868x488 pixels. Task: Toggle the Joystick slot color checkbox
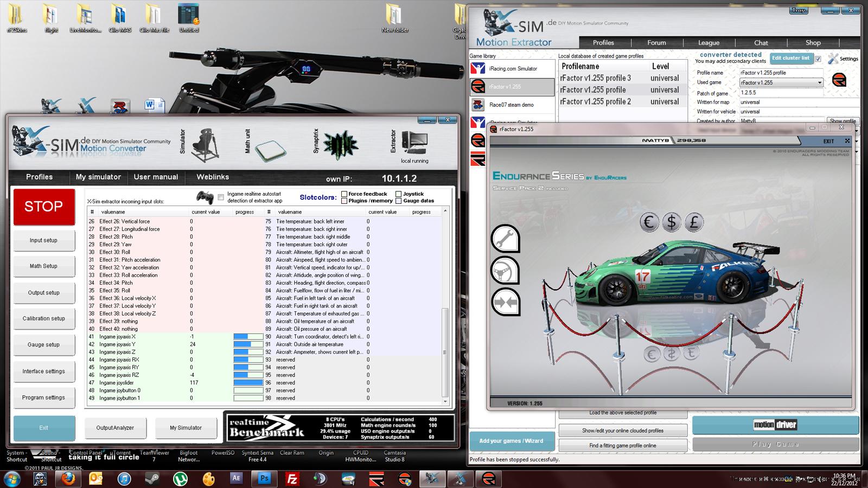(399, 194)
